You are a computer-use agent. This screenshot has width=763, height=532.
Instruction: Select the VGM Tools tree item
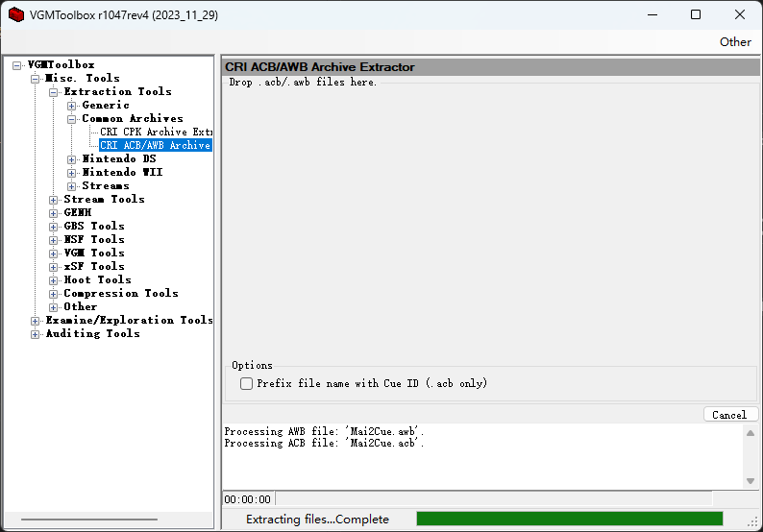click(93, 253)
